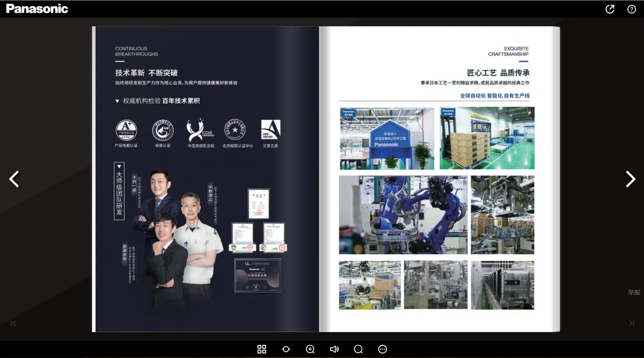Click the bottom middle machinery photo
The width and height of the screenshot is (644, 358).
436,285
